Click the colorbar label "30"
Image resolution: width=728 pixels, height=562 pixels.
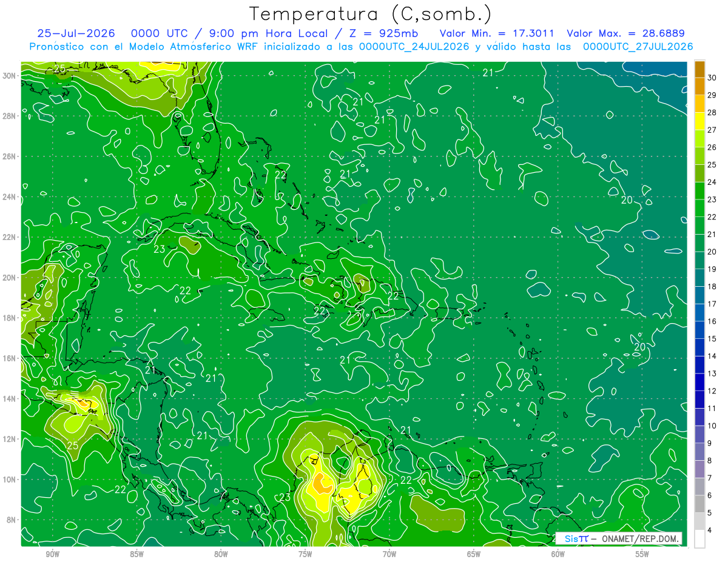point(712,78)
